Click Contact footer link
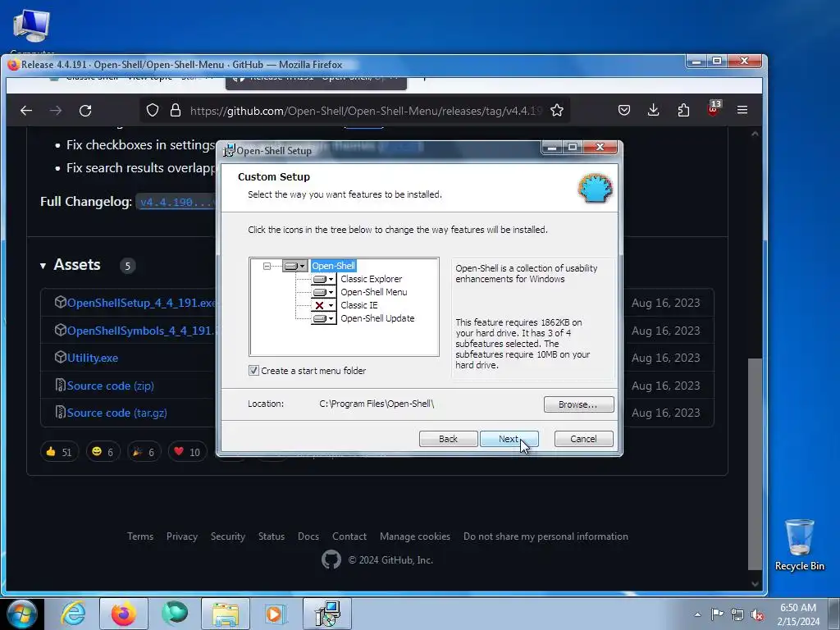The height and width of the screenshot is (630, 840). [x=349, y=536]
